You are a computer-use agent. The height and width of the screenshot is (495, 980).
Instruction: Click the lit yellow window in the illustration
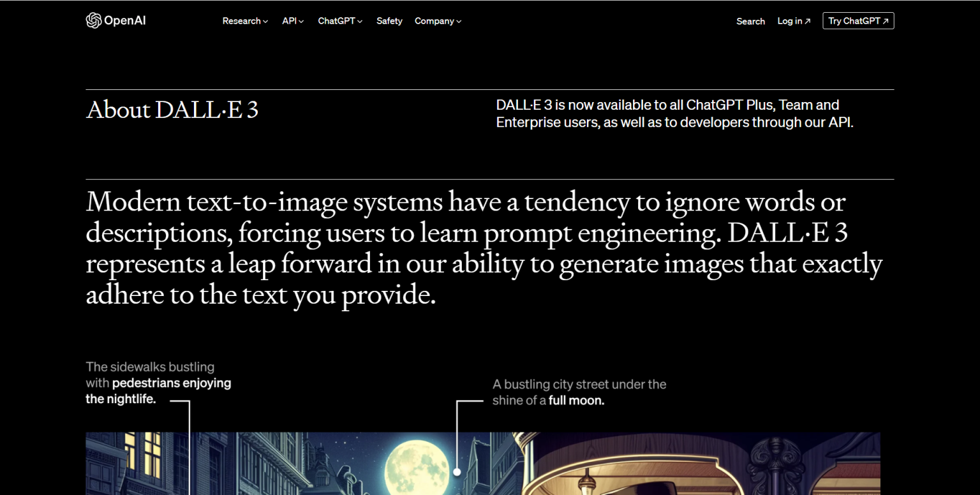coord(143,453)
